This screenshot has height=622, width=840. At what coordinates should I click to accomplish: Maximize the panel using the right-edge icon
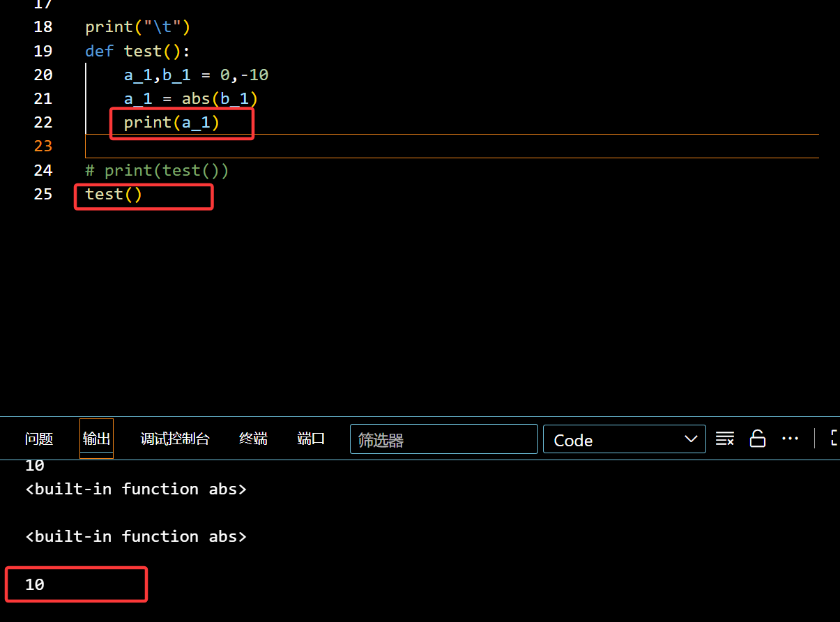pyautogui.click(x=834, y=439)
